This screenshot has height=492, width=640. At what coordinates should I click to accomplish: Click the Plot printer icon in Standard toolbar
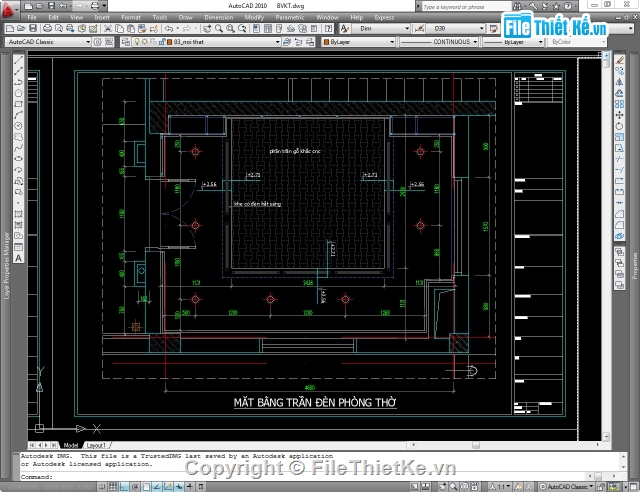pos(47,28)
